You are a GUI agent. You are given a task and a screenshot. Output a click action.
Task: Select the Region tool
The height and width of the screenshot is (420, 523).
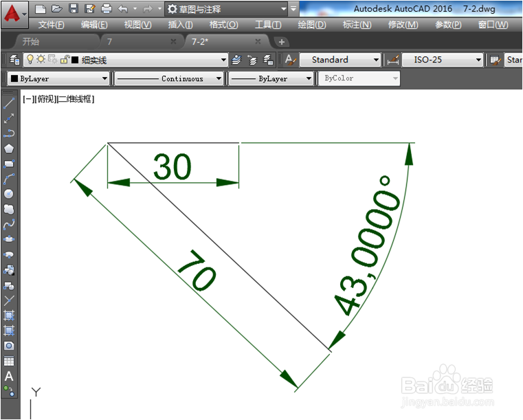(x=9, y=346)
